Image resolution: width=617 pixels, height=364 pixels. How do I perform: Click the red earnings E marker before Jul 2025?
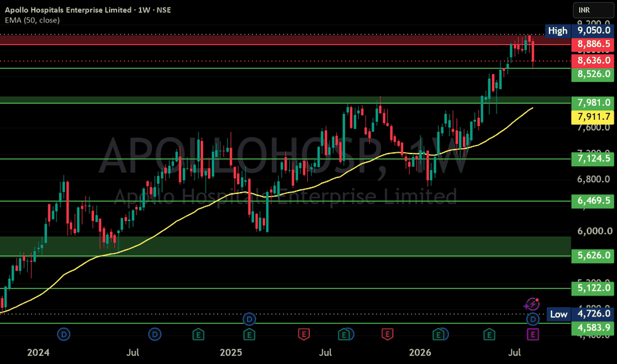pyautogui.click(x=303, y=335)
